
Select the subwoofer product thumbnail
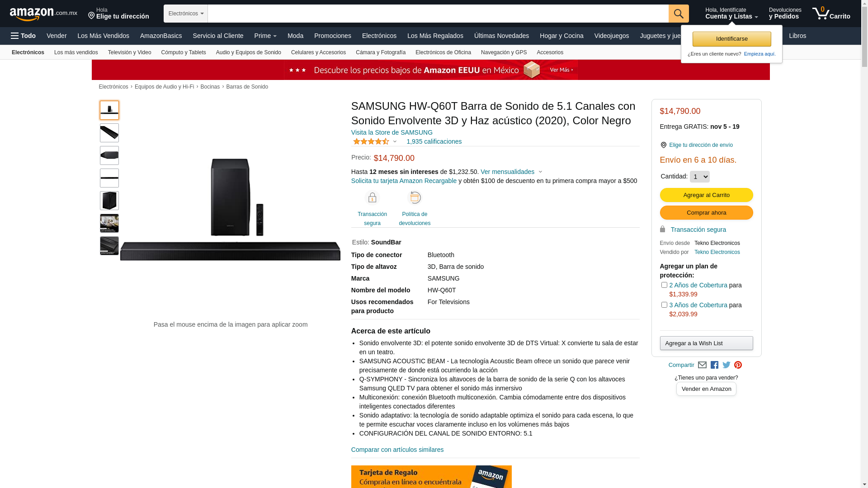coord(109,201)
